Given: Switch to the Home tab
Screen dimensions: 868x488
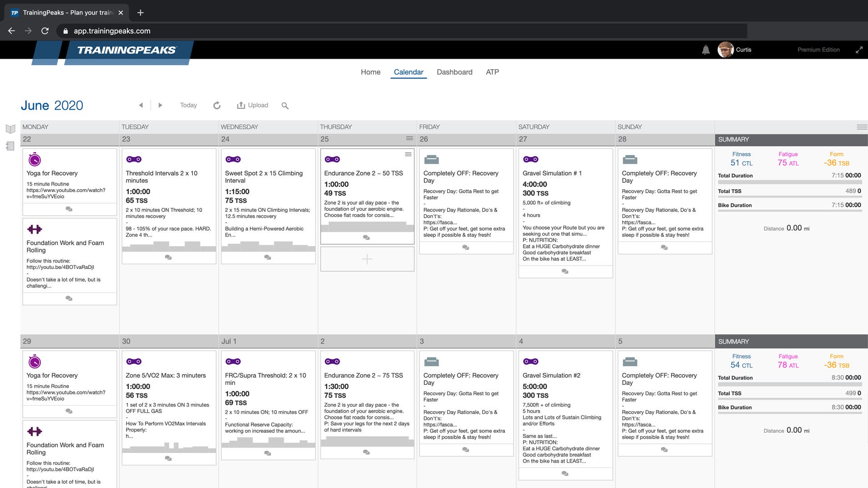Looking at the screenshot, I should point(370,72).
